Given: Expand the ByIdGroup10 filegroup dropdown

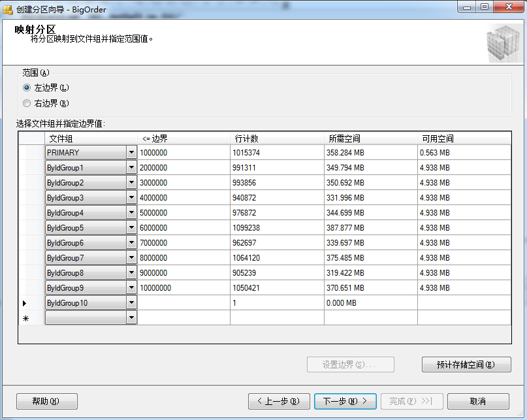Looking at the screenshot, I should pyautogui.click(x=131, y=303).
